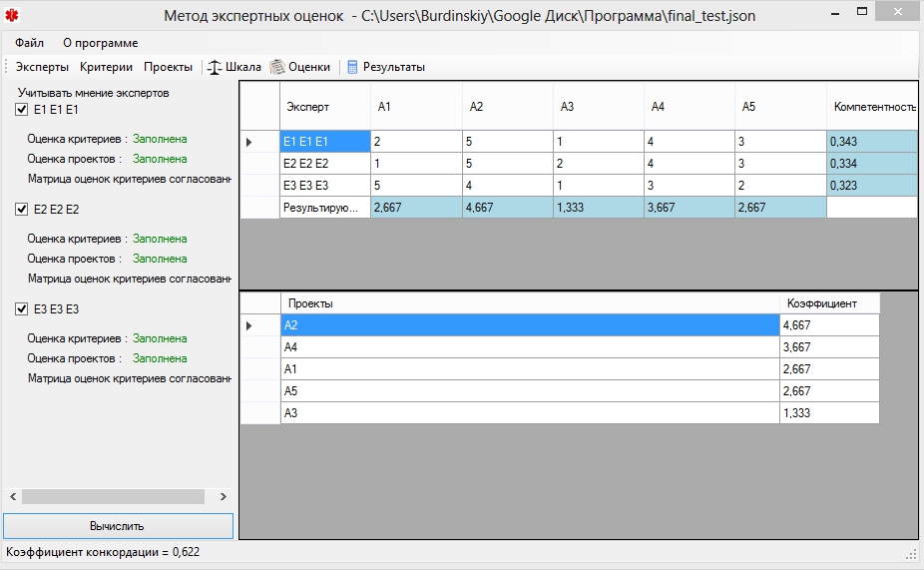Minimize the window

[x=835, y=13]
